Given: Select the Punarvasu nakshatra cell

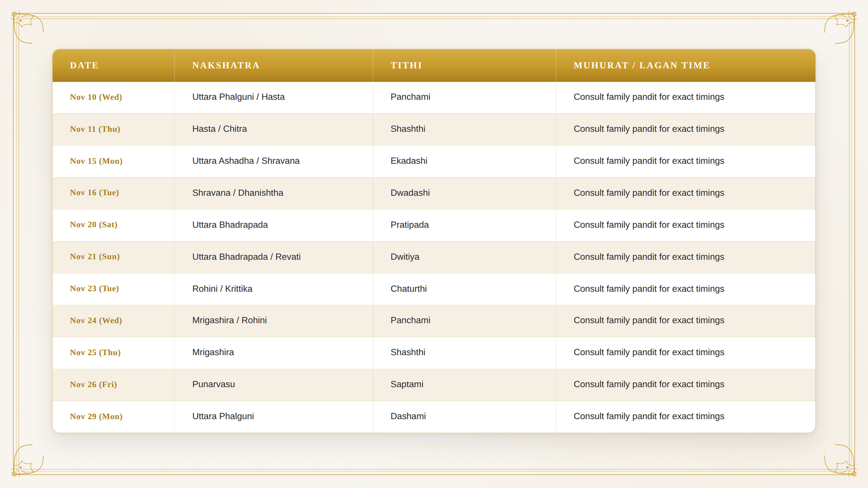Looking at the screenshot, I should point(214,384).
